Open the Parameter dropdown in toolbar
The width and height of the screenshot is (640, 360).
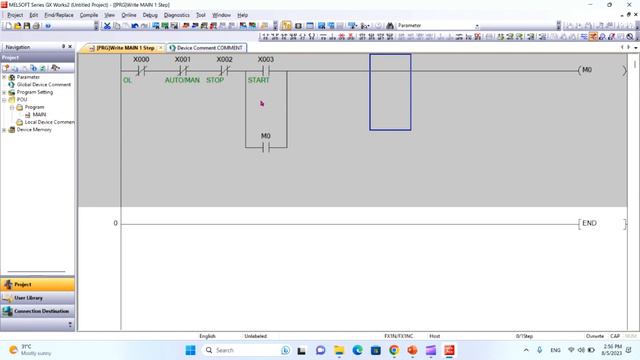(x=477, y=26)
